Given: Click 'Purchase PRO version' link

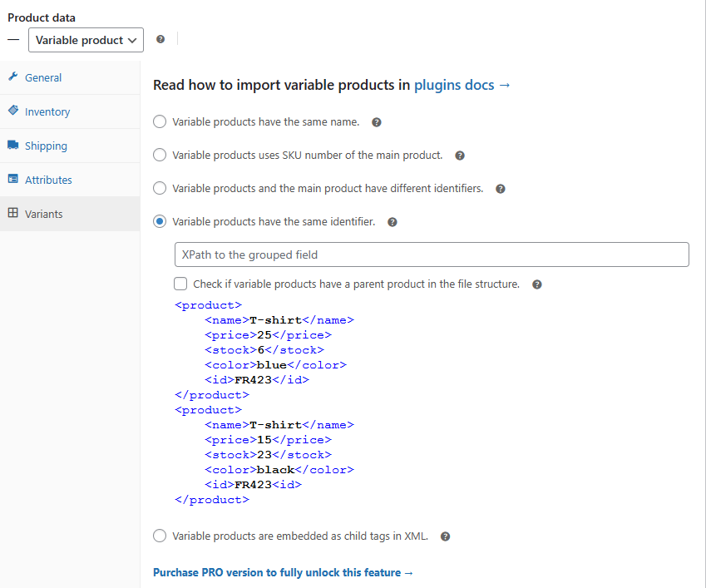Looking at the screenshot, I should (x=283, y=572).
